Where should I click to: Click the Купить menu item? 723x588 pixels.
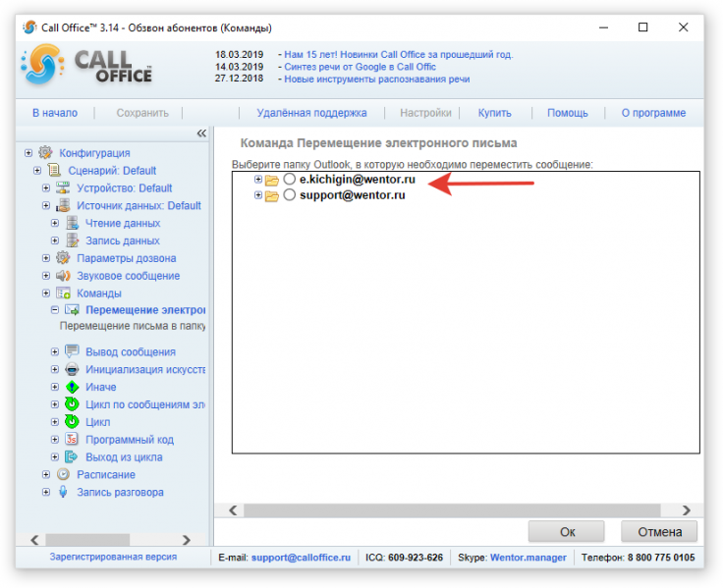(494, 113)
